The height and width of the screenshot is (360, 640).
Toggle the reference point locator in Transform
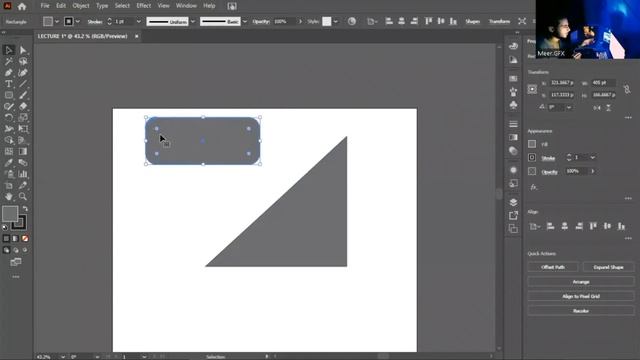(x=532, y=89)
